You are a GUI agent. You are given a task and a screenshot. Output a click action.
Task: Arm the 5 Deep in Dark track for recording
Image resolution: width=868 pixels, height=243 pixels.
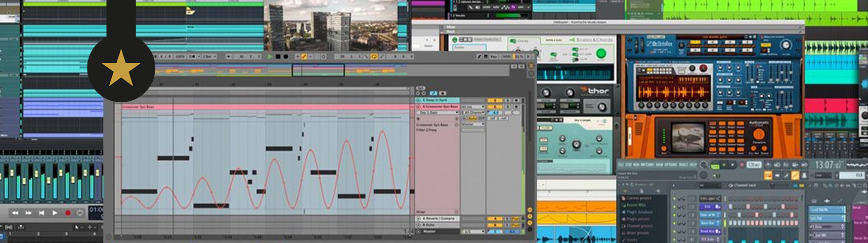coord(516,100)
